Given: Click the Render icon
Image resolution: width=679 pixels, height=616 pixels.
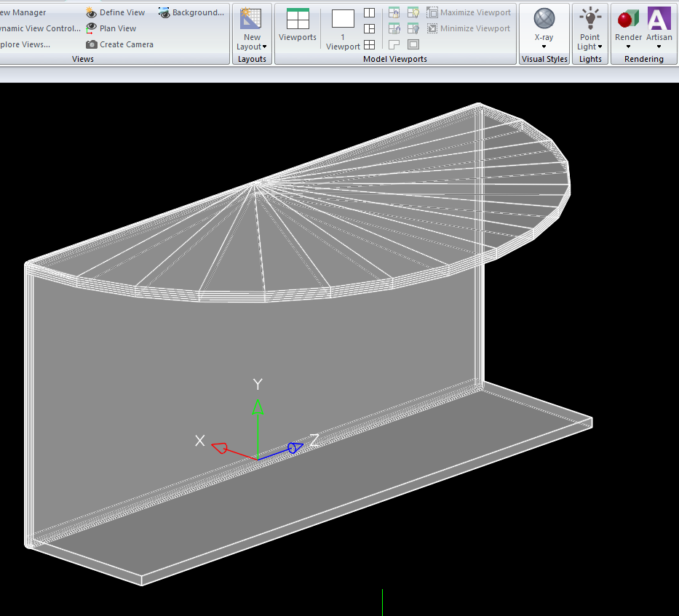Looking at the screenshot, I should [628, 19].
